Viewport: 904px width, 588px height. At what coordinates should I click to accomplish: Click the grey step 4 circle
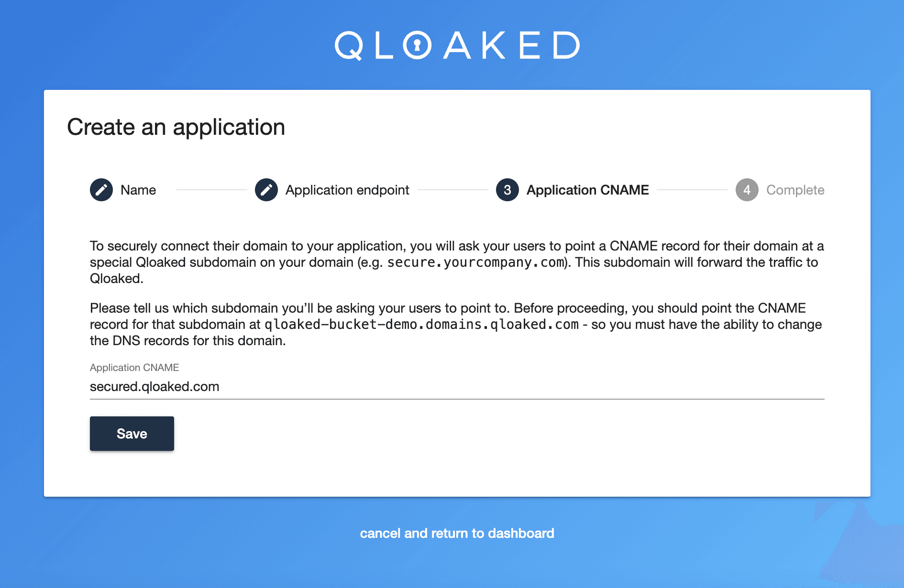click(x=747, y=190)
